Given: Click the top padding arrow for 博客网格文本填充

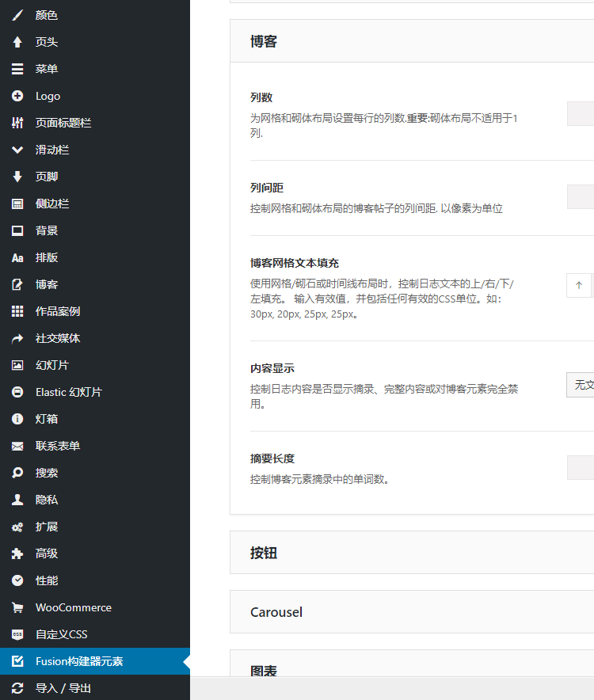Looking at the screenshot, I should 579,285.
